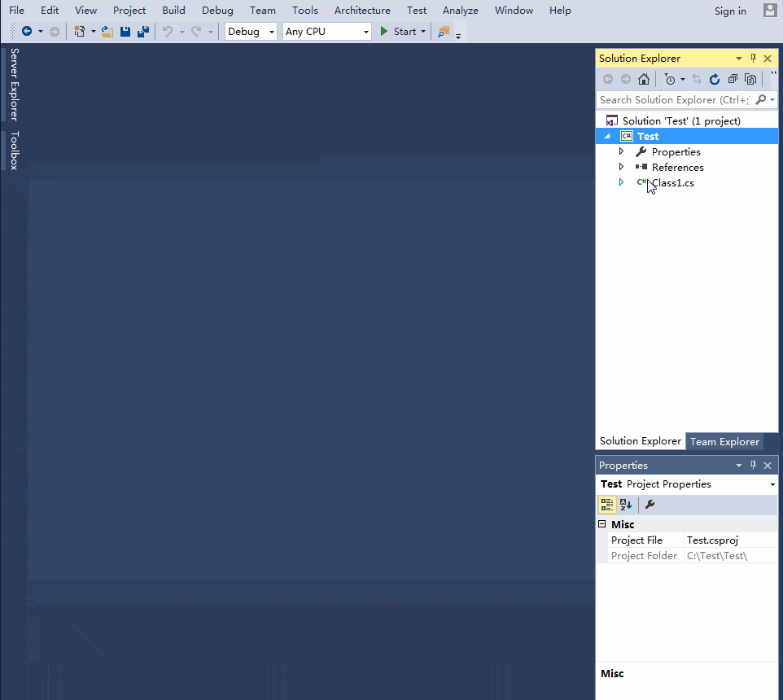This screenshot has width=783, height=700.
Task: Click the Pending Changes Filter clock icon
Action: (670, 79)
